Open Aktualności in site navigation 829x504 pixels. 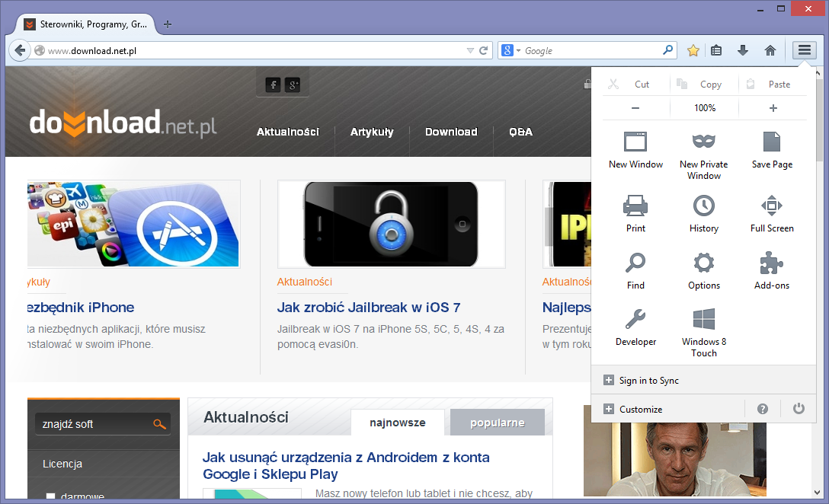pos(288,132)
